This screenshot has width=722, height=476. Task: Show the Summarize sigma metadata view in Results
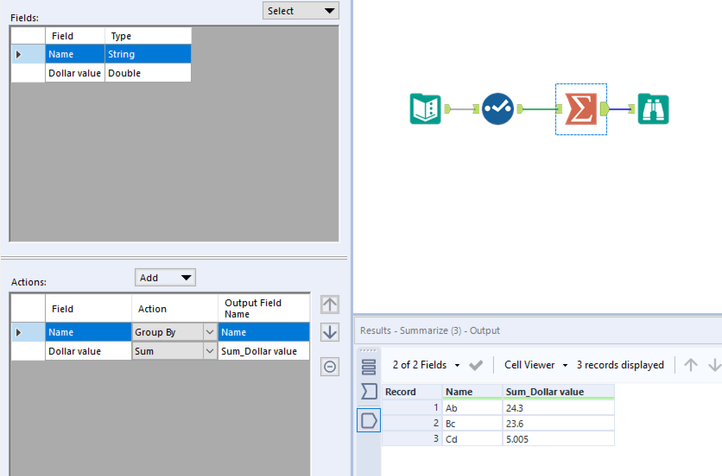point(369,392)
